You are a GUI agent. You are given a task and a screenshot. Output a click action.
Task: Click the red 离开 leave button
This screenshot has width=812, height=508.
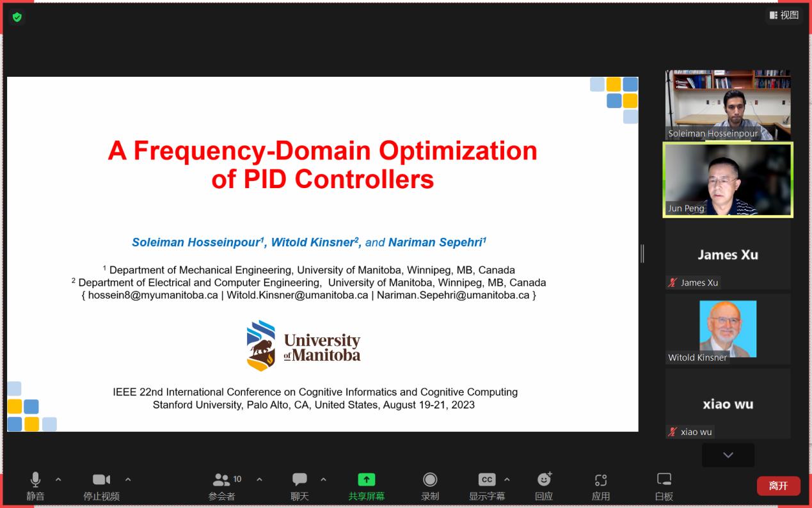point(778,486)
